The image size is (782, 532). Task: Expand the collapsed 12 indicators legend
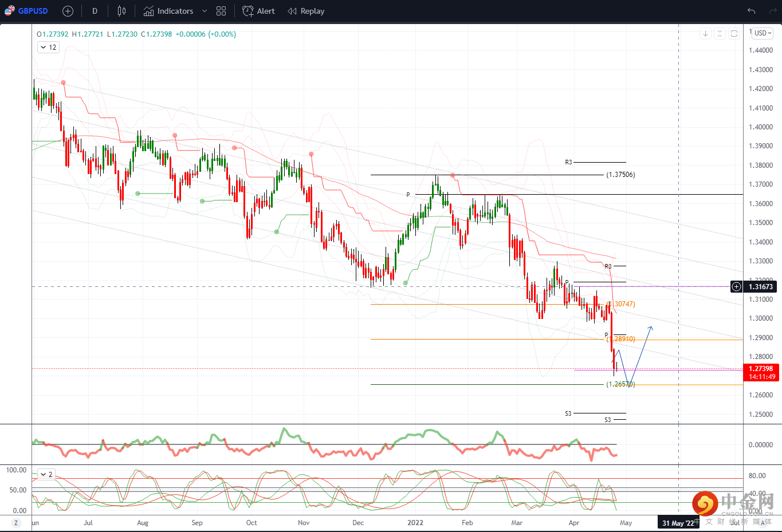pyautogui.click(x=48, y=48)
